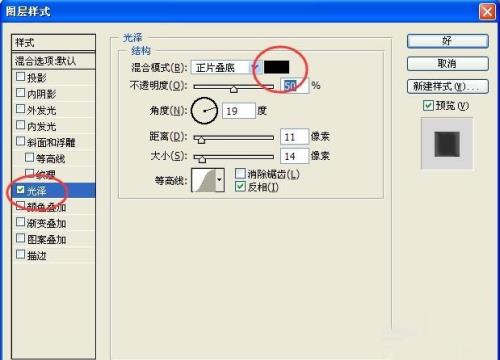Screen dimensions: 500x360
Task: Toggle the 预览 preview checkbox
Action: pos(428,106)
